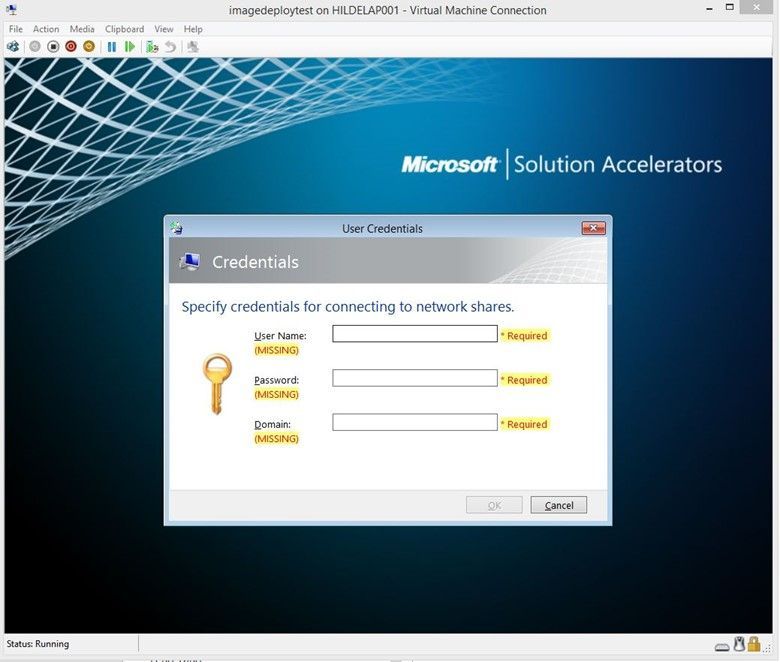The height and width of the screenshot is (662, 780).
Task: Click the Checkpoint/Snapshot toolbar icon
Action: [x=152, y=47]
